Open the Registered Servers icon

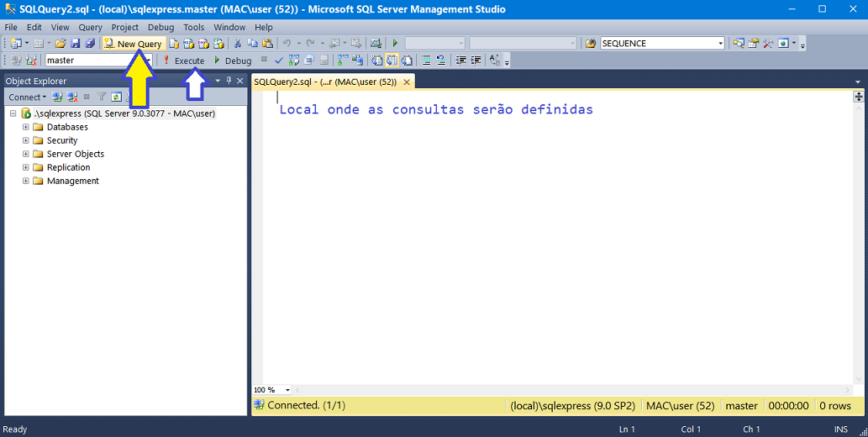coord(739,43)
